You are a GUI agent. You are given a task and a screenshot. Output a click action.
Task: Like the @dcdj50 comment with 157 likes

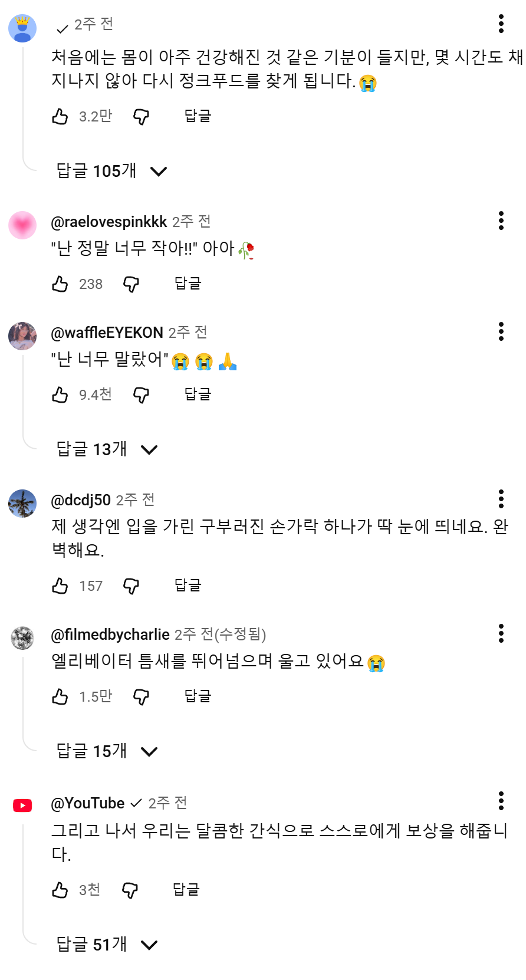click(x=60, y=586)
